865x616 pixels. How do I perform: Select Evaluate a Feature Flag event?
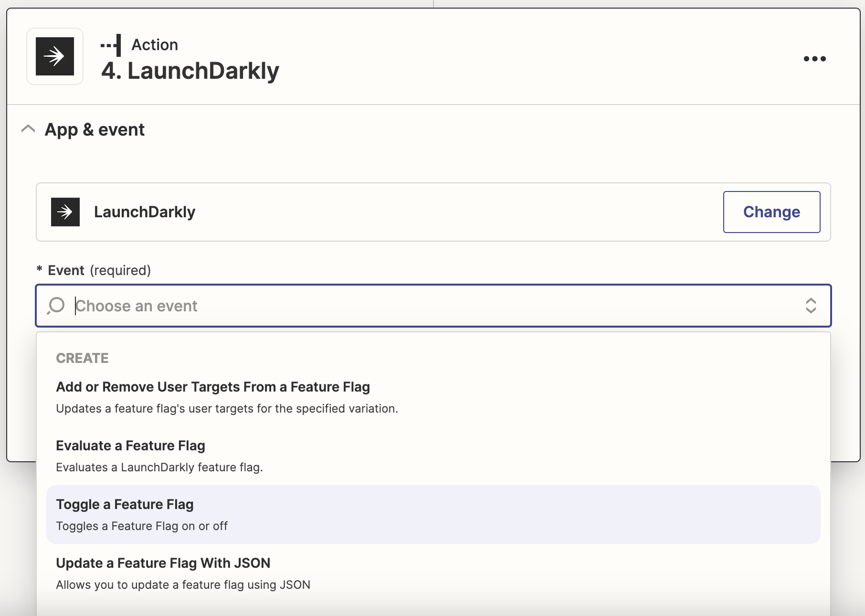click(x=130, y=446)
